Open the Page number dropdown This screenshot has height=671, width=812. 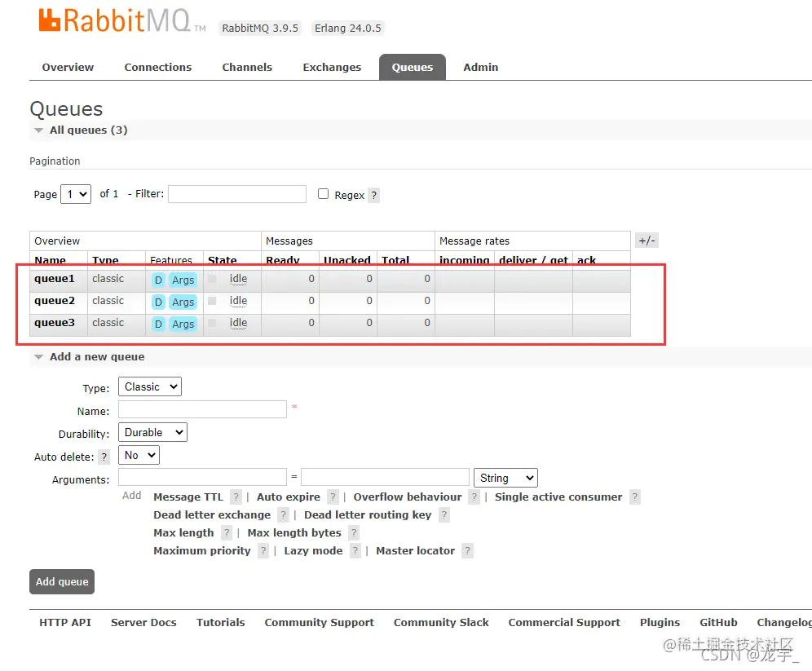pyautogui.click(x=76, y=194)
